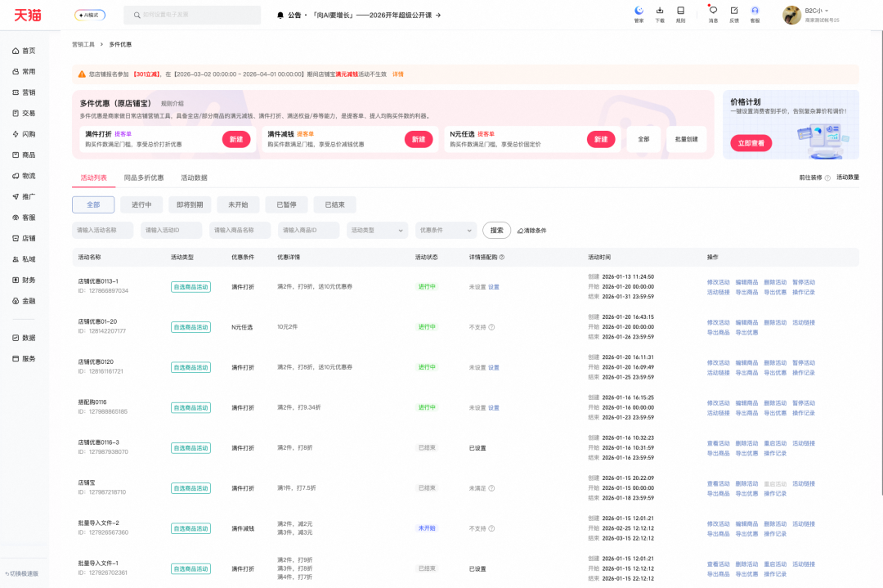This screenshot has width=883, height=588.
Task: Click 新建 for 满件减钱
Action: point(419,140)
